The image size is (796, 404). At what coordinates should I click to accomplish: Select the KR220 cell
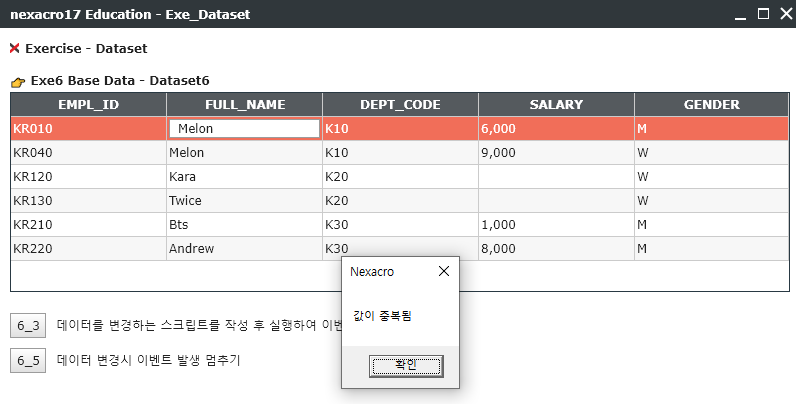coord(88,249)
